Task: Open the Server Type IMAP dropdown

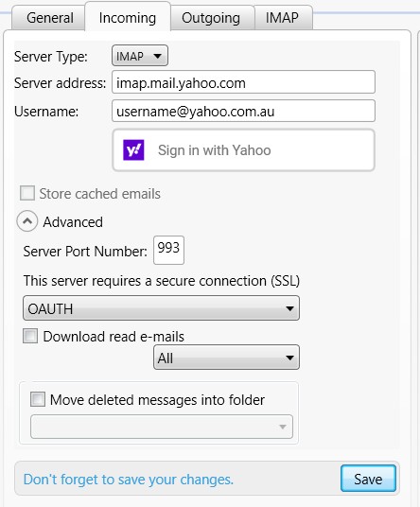Action: (x=140, y=56)
